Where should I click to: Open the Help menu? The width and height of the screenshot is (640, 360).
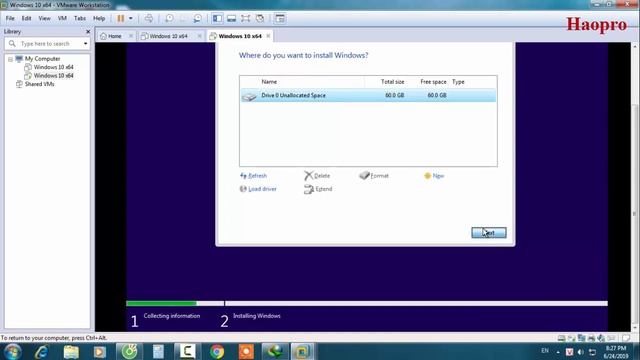[x=99, y=18]
